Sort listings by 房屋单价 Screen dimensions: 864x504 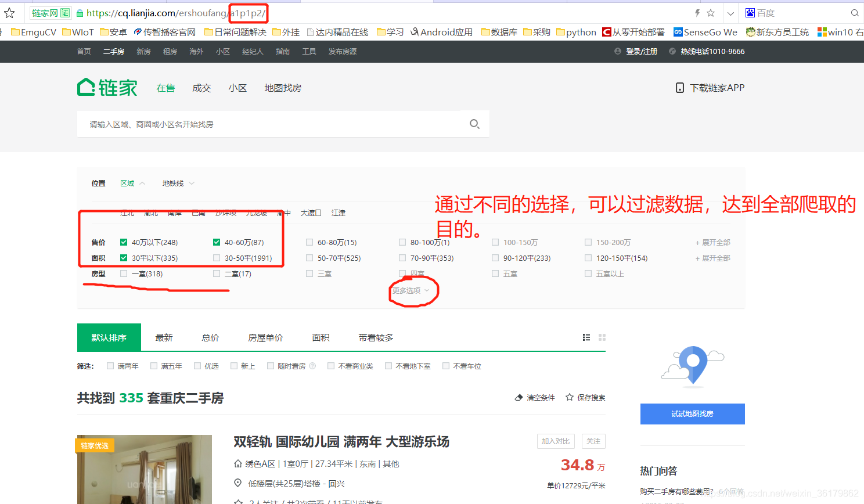coord(266,337)
